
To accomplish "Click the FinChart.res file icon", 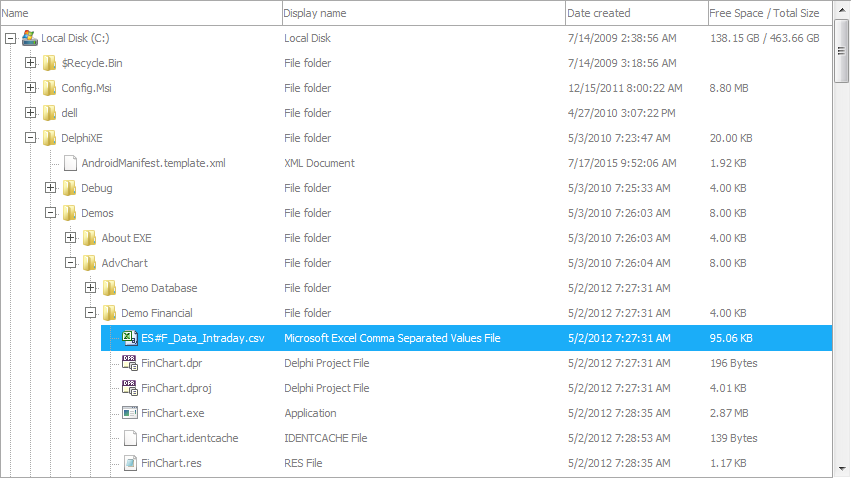I will tap(130, 463).
